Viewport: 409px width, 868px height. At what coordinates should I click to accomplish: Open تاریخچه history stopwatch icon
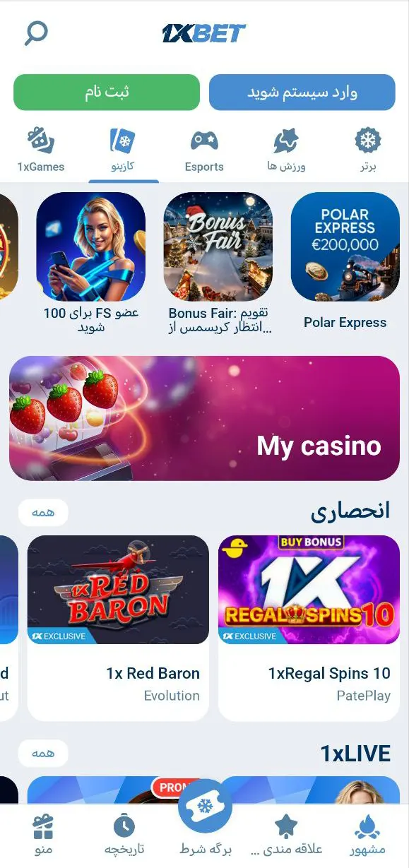pyautogui.click(x=124, y=826)
